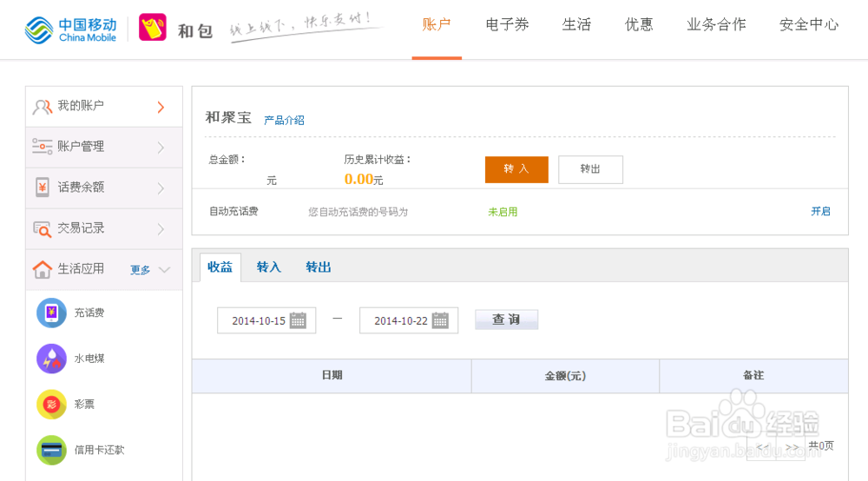The image size is (868, 481).
Task: Click the start date field 2014-10-15
Action: coord(266,320)
